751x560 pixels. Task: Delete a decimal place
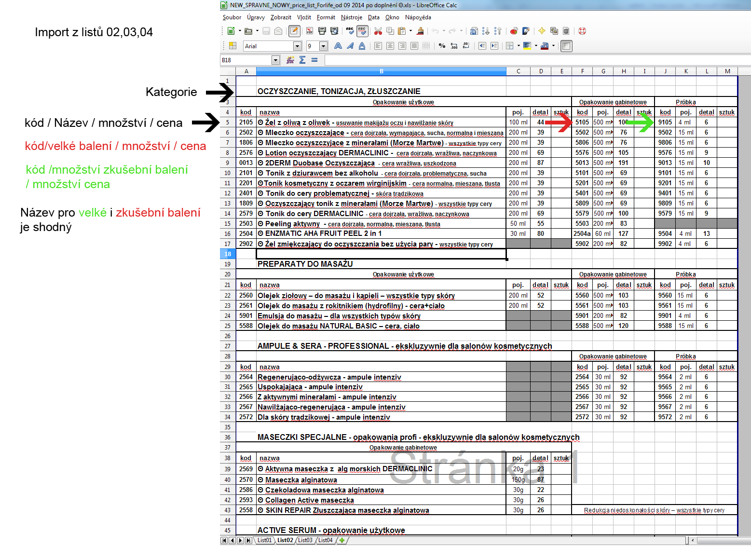[x=466, y=46]
